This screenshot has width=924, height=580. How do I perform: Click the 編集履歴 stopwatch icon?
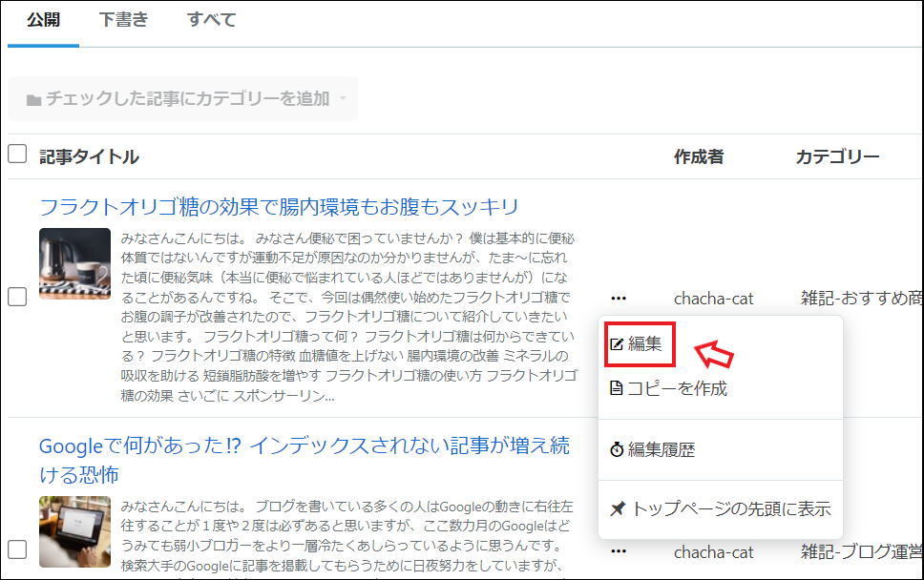click(619, 445)
